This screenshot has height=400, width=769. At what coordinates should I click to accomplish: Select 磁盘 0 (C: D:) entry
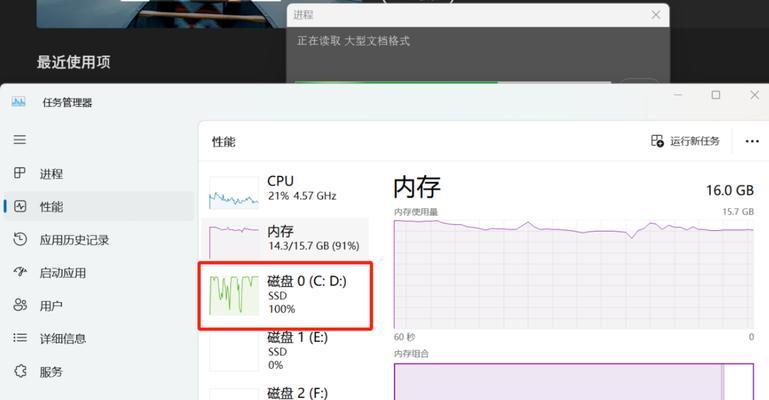click(285, 295)
